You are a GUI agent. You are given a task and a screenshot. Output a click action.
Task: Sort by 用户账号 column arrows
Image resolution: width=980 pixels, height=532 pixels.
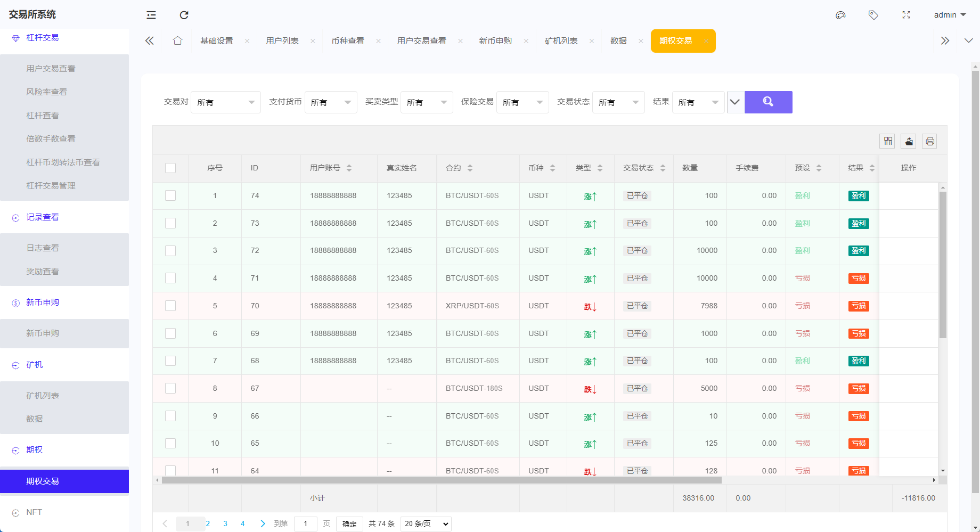[349, 168]
